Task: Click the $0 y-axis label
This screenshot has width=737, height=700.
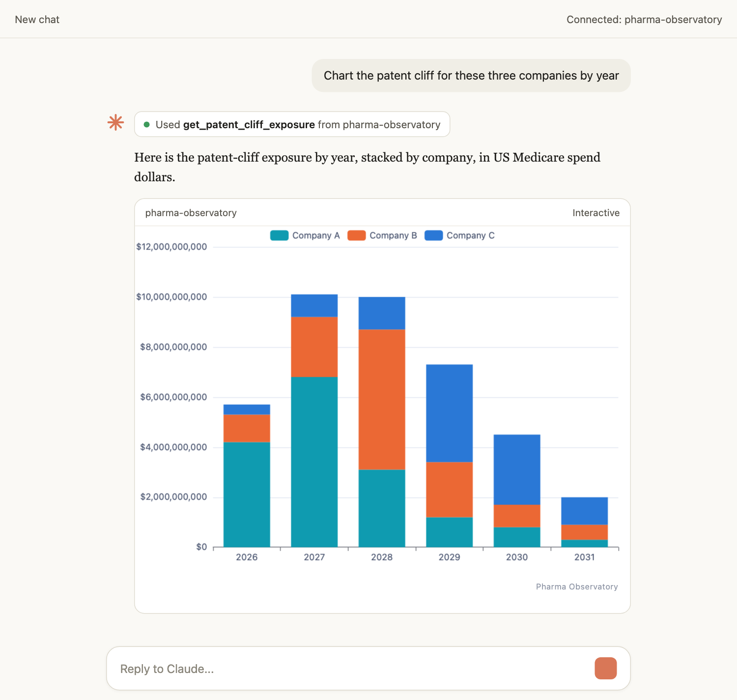Action: tap(201, 547)
